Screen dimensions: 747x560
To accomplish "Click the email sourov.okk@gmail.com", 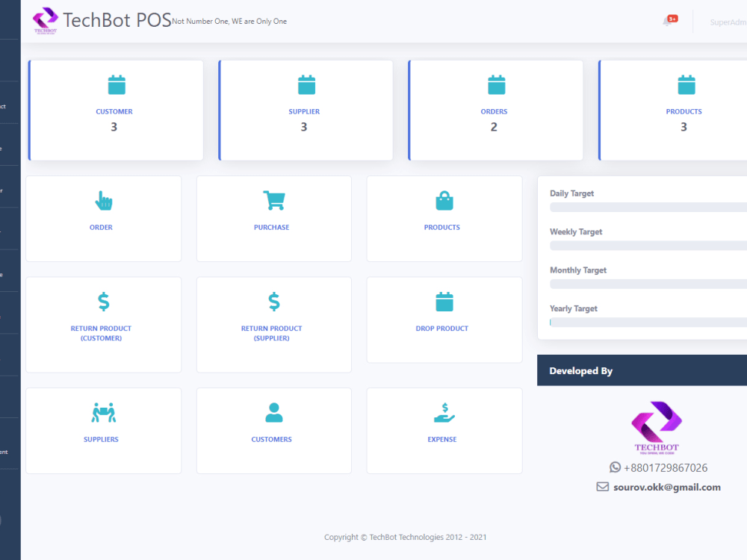I will point(667,487).
